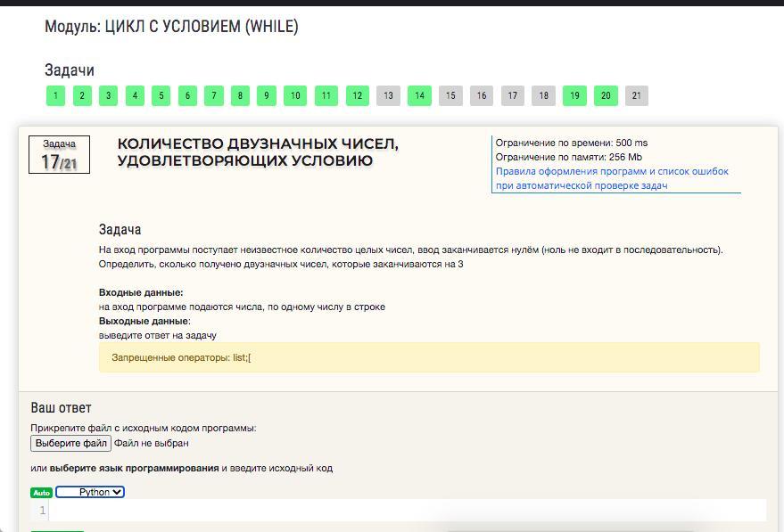Go to green task 19 tile
The height and width of the screenshot is (532, 784).
[x=574, y=95]
